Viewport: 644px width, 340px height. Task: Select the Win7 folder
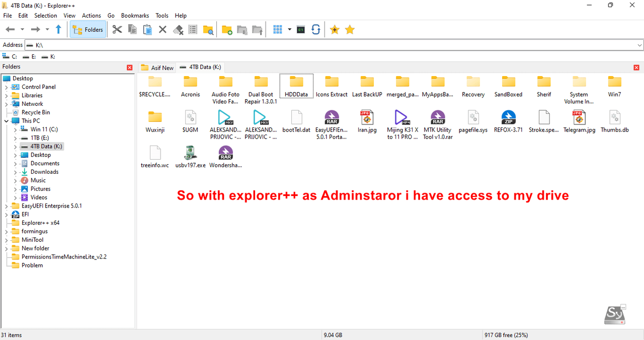[x=614, y=86]
